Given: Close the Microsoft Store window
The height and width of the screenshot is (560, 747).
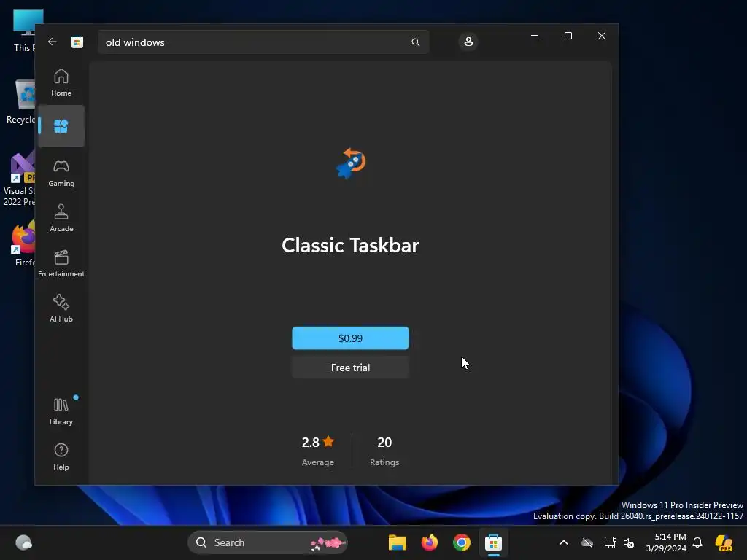Looking at the screenshot, I should [x=602, y=36].
